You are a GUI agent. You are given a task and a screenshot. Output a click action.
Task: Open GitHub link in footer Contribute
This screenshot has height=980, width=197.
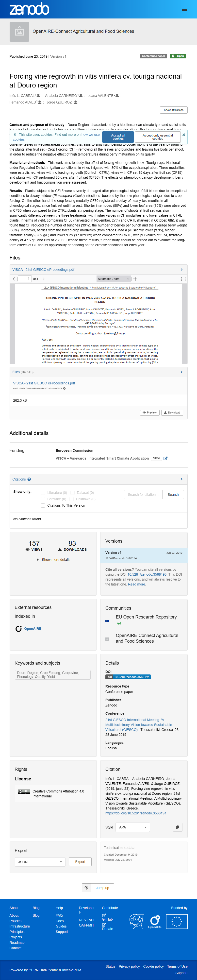tap(107, 917)
